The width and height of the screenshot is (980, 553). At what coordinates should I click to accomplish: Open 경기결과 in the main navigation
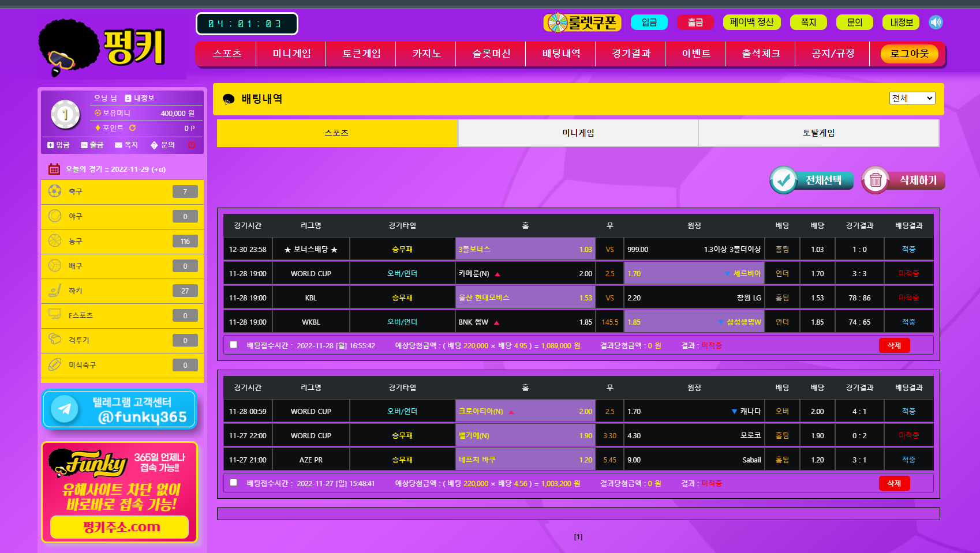[x=631, y=54]
